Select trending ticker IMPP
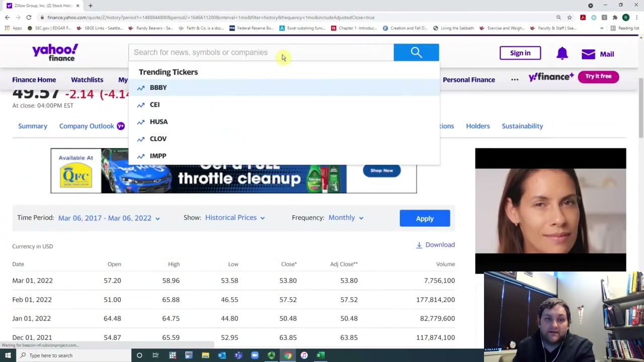The image size is (644, 362). (x=284, y=156)
